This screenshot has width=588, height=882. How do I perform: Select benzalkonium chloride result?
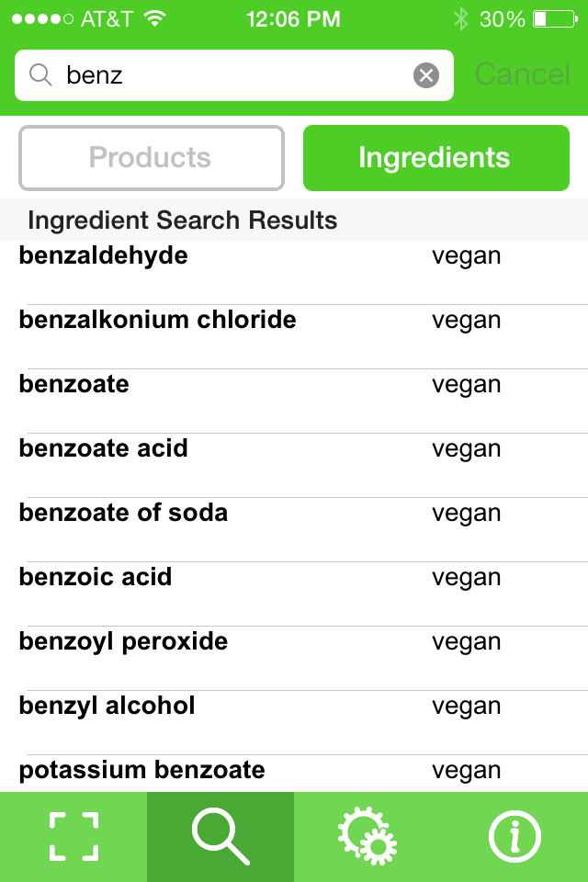[x=294, y=336]
